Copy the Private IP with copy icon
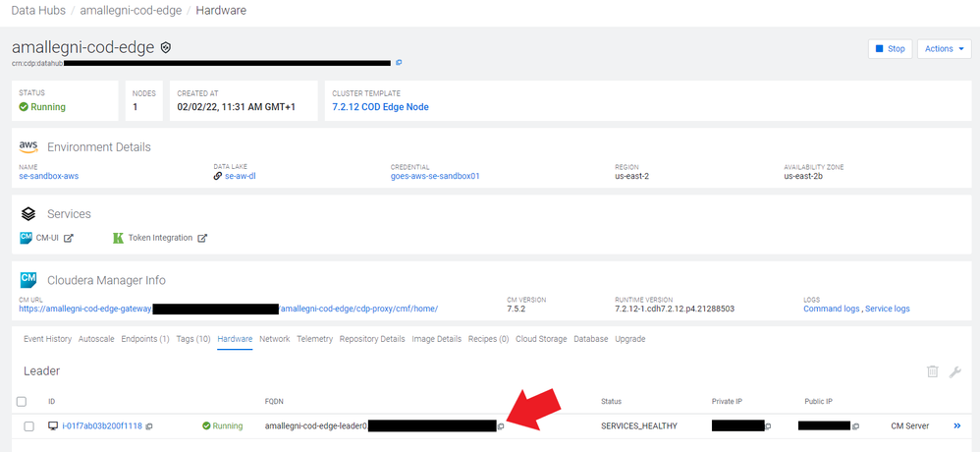Screen dimensions: 980x452 pyautogui.click(x=768, y=426)
